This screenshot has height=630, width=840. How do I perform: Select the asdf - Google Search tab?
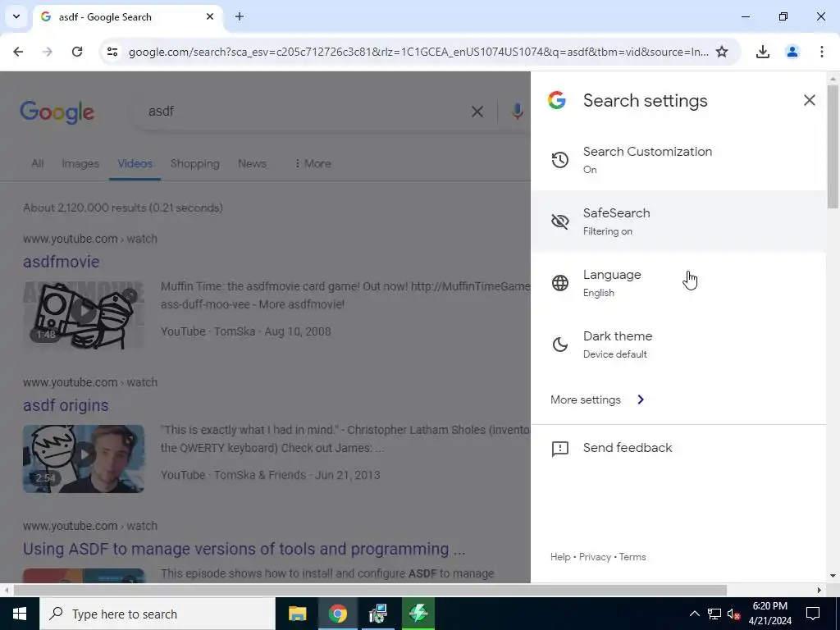[127, 17]
